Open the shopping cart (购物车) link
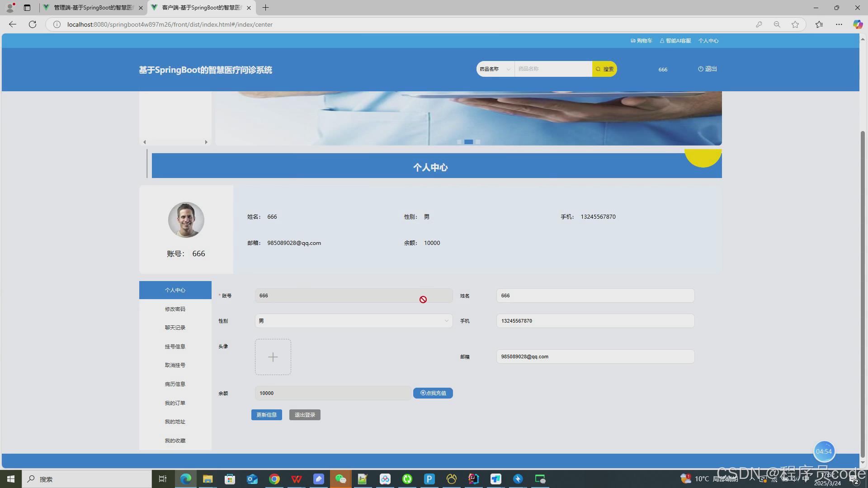Viewport: 868px width, 488px height. pos(642,41)
